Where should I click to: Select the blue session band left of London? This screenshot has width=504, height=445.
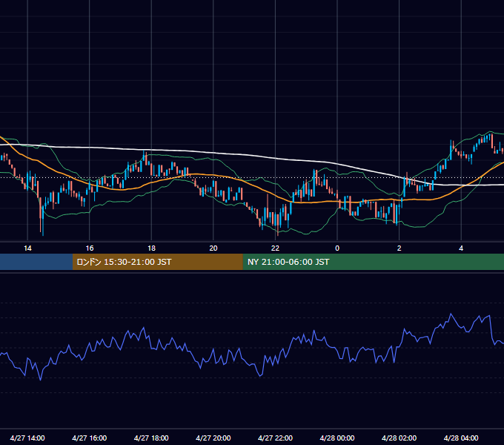point(36,262)
